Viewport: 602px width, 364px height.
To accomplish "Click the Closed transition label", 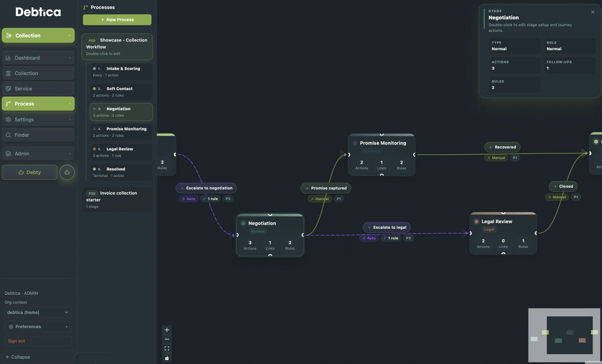I will 563,186.
